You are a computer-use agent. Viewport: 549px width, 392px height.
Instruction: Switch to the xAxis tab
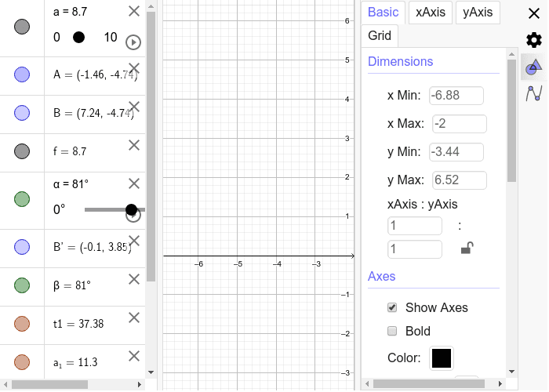432,12
